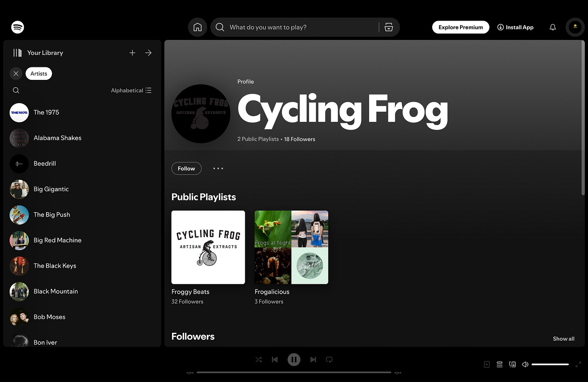
Task: Expand Your Library with arrow icon
Action: coord(148,53)
